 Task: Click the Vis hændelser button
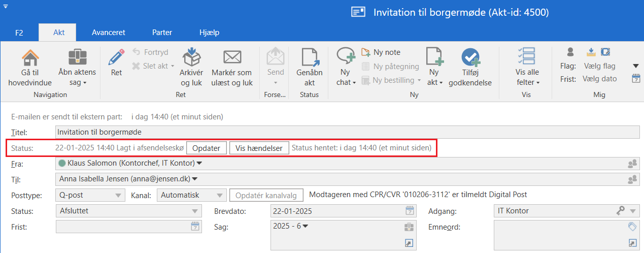259,148
